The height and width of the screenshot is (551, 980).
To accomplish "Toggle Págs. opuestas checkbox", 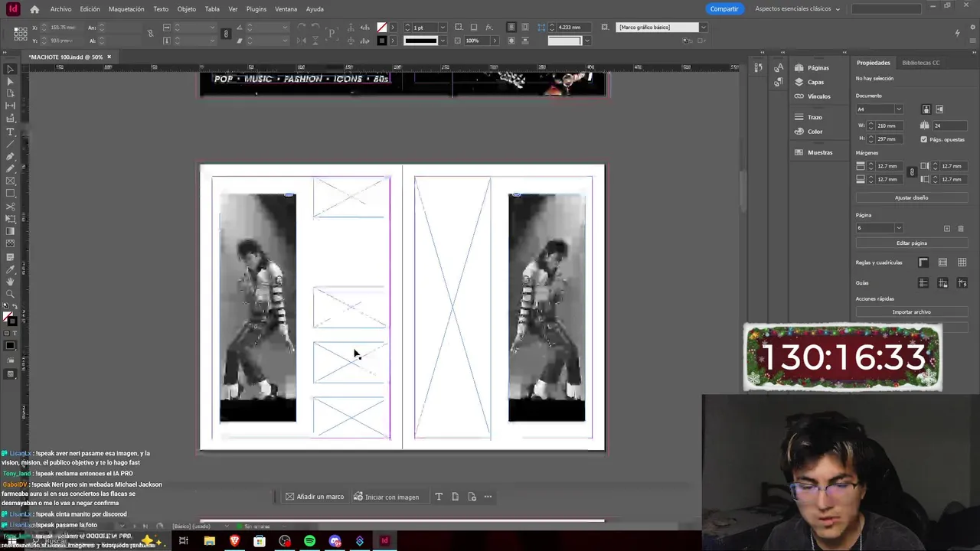I will pos(923,139).
